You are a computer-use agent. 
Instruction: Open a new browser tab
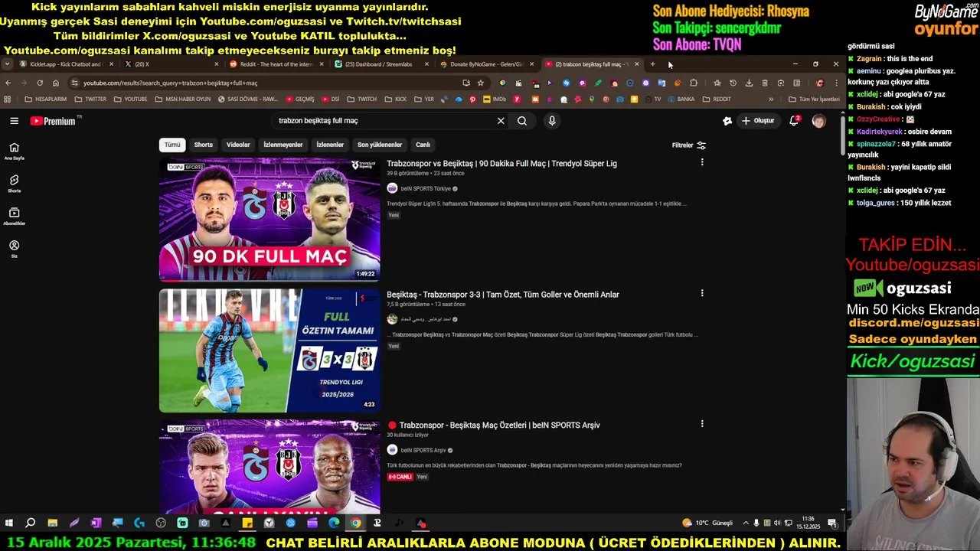652,64
